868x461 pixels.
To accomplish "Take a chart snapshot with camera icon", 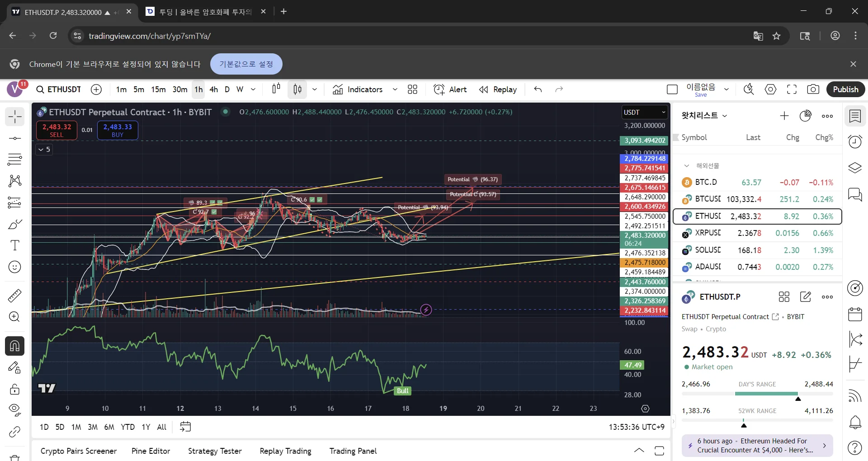I will tap(813, 89).
